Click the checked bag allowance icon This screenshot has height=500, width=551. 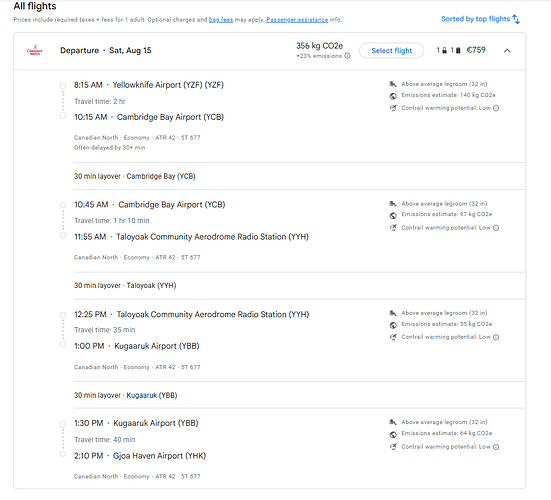click(458, 51)
